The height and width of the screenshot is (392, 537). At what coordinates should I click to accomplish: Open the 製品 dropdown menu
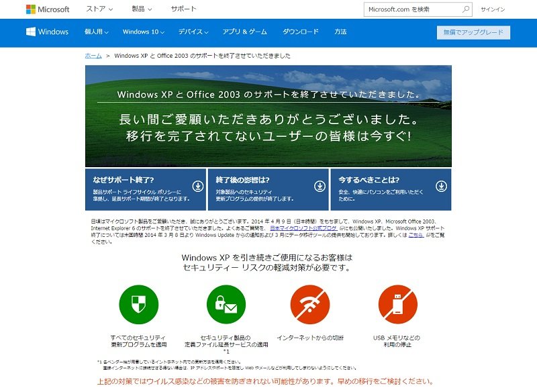coord(142,9)
